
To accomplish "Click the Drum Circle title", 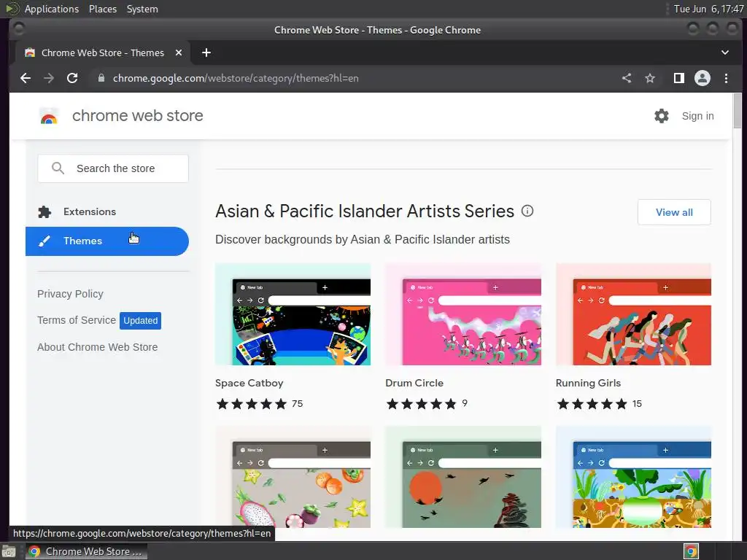I will (x=414, y=383).
